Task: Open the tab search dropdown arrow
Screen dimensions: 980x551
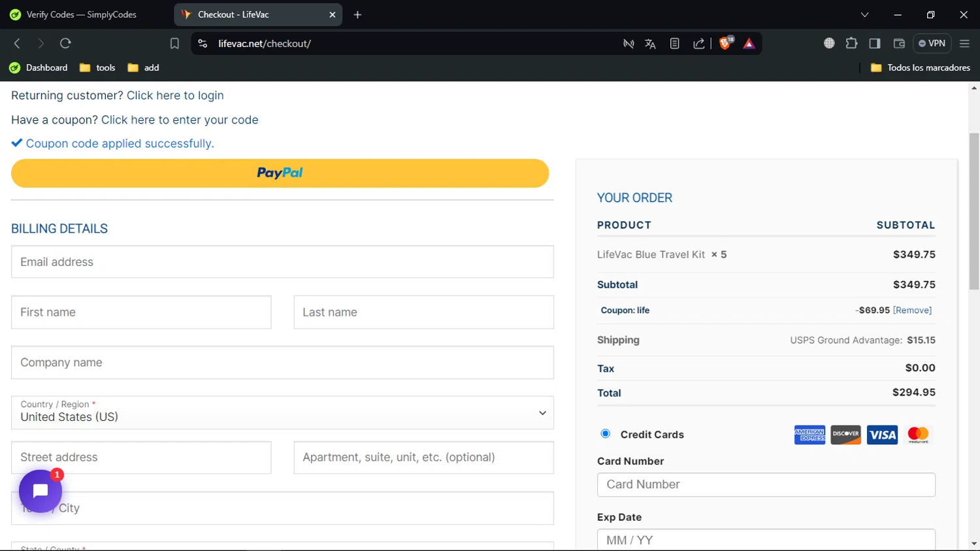Action: 864,14
